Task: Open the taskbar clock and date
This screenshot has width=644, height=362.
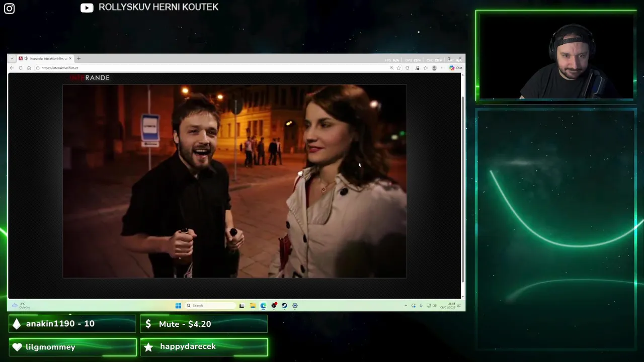Action: point(448,306)
